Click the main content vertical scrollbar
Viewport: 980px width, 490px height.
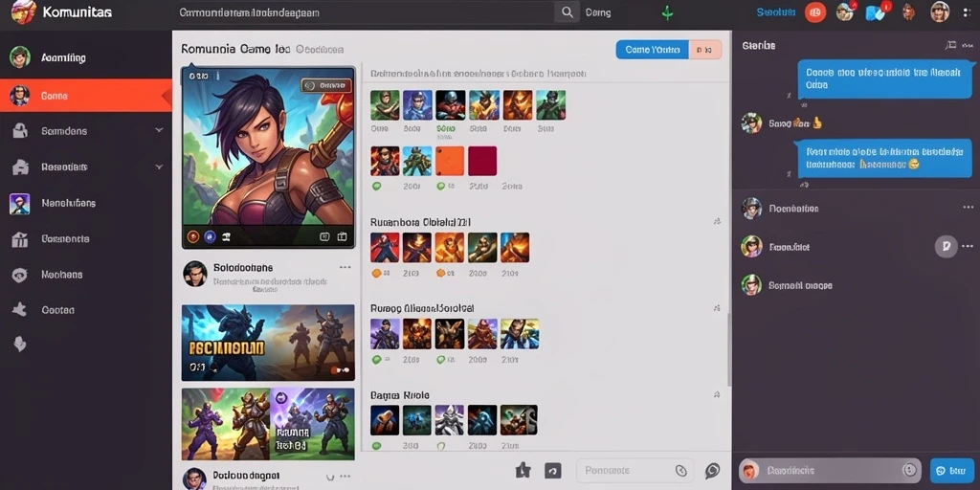pyautogui.click(x=728, y=350)
